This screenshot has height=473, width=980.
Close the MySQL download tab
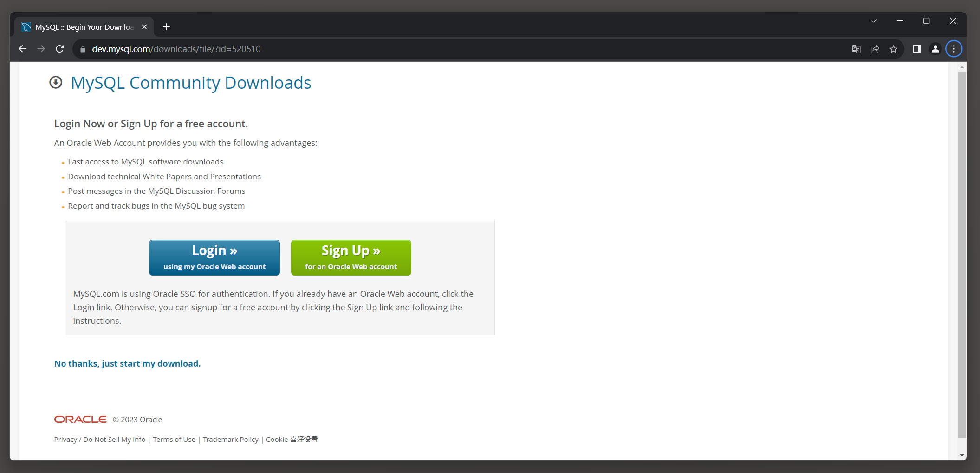pyautogui.click(x=144, y=27)
